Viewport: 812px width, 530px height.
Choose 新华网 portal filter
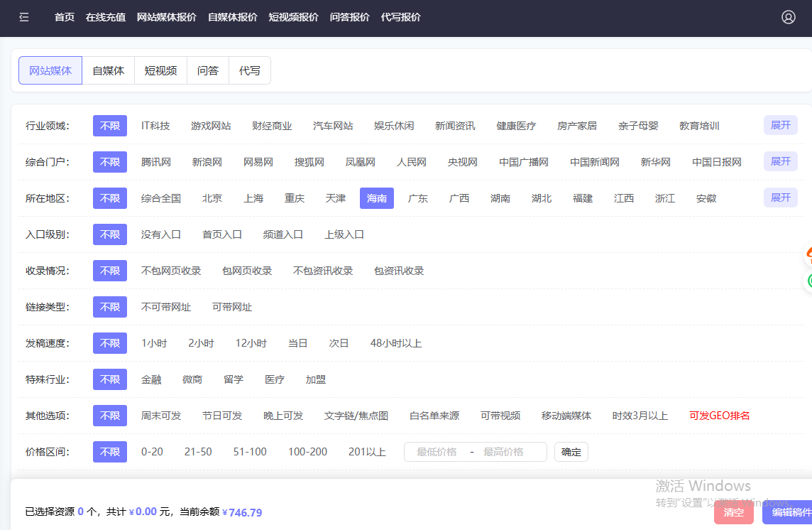656,162
